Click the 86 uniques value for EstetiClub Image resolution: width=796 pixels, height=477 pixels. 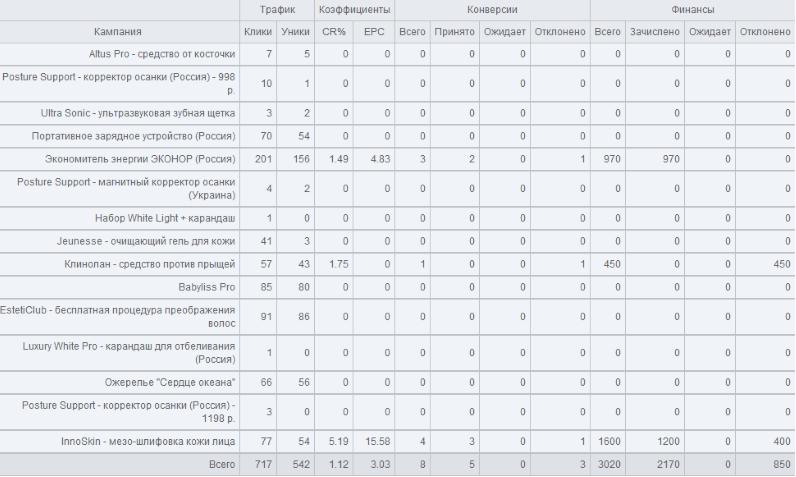[x=304, y=317]
